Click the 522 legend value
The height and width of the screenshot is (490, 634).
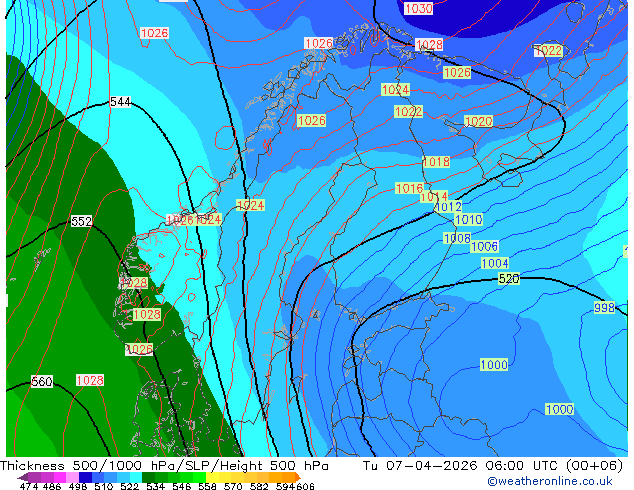(x=129, y=486)
